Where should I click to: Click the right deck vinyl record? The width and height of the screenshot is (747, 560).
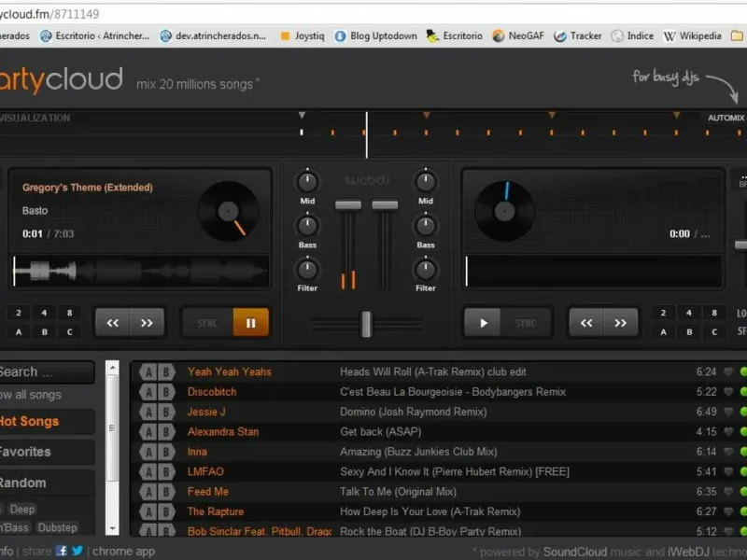coord(504,211)
